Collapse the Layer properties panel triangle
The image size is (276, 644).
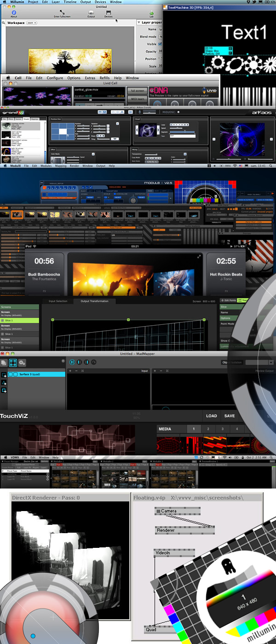tap(139, 22)
